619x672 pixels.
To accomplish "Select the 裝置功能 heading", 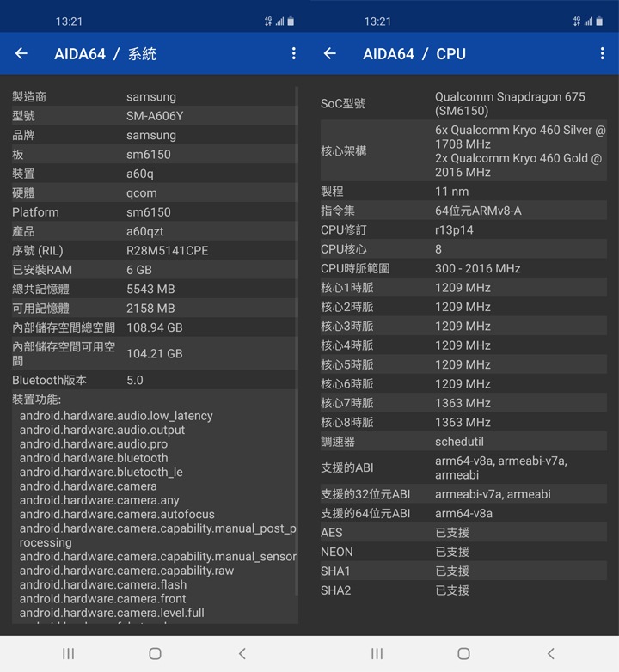I will (36, 400).
